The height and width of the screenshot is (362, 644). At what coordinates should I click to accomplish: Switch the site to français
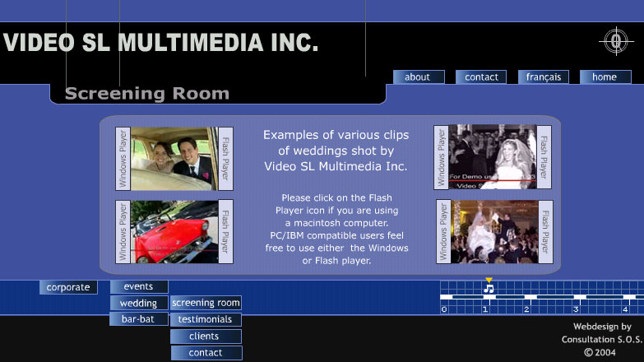[544, 77]
